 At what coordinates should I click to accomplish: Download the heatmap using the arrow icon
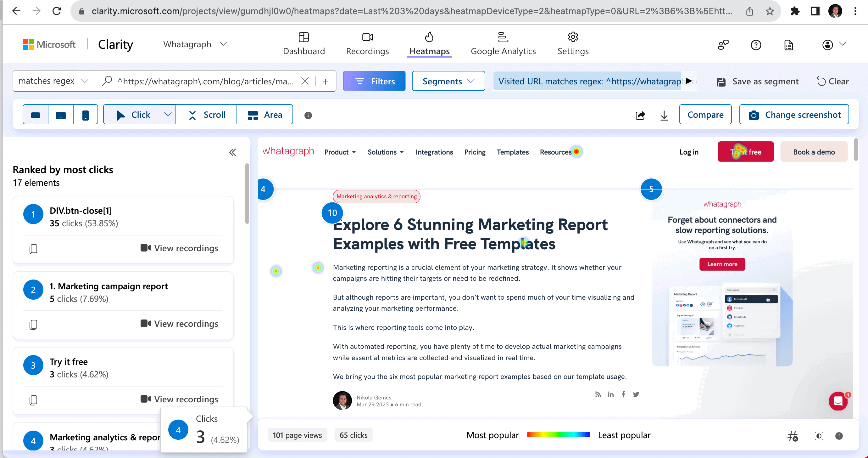(x=664, y=115)
